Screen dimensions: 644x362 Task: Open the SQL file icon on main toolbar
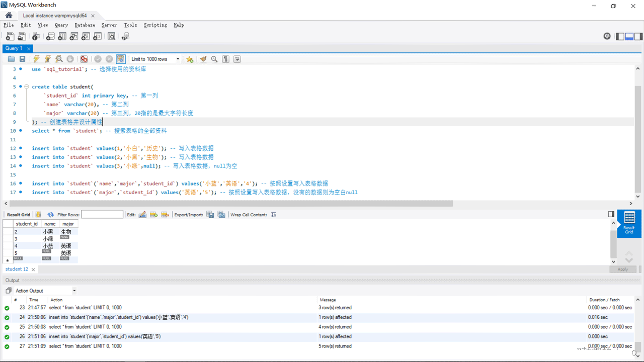22,36
